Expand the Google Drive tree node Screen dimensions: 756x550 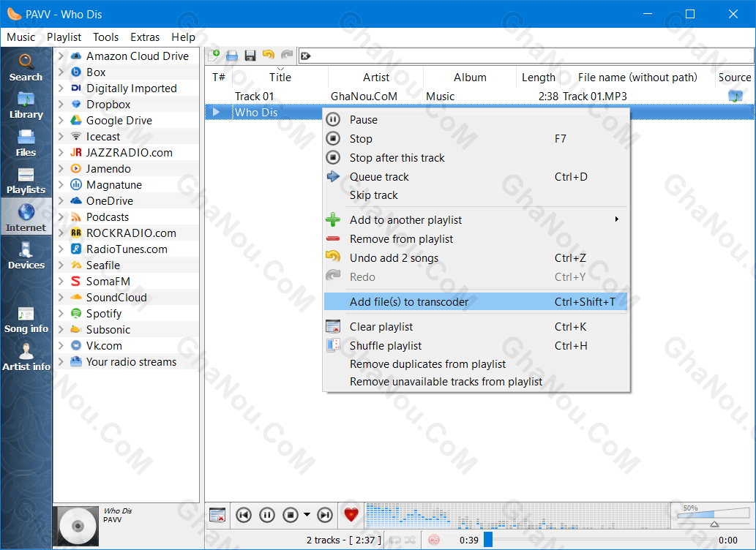click(61, 121)
